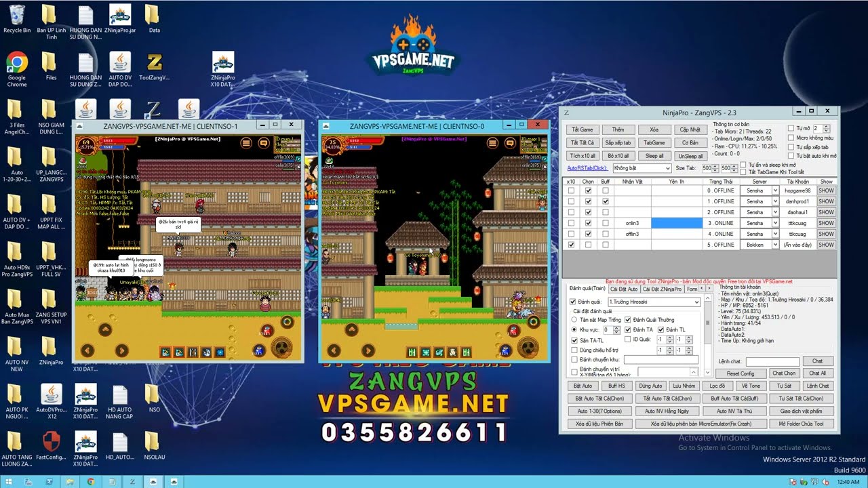Click the Tắt Game button

(x=583, y=129)
